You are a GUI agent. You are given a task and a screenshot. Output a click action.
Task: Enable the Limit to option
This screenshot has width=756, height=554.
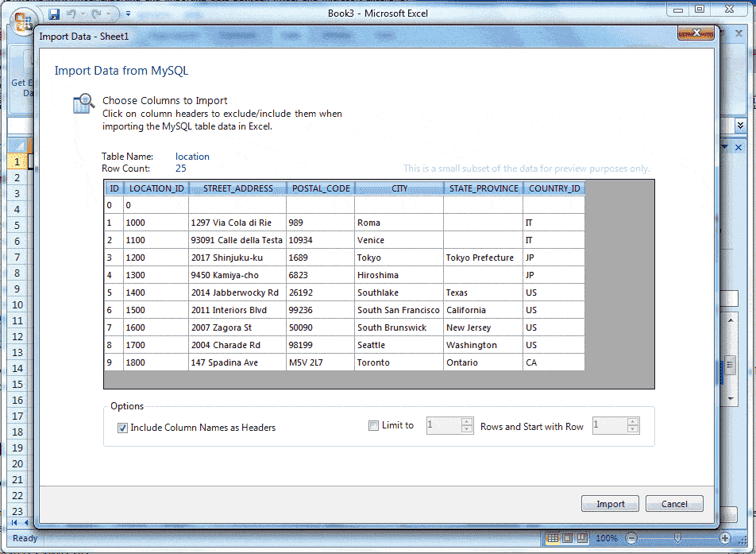coord(373,425)
